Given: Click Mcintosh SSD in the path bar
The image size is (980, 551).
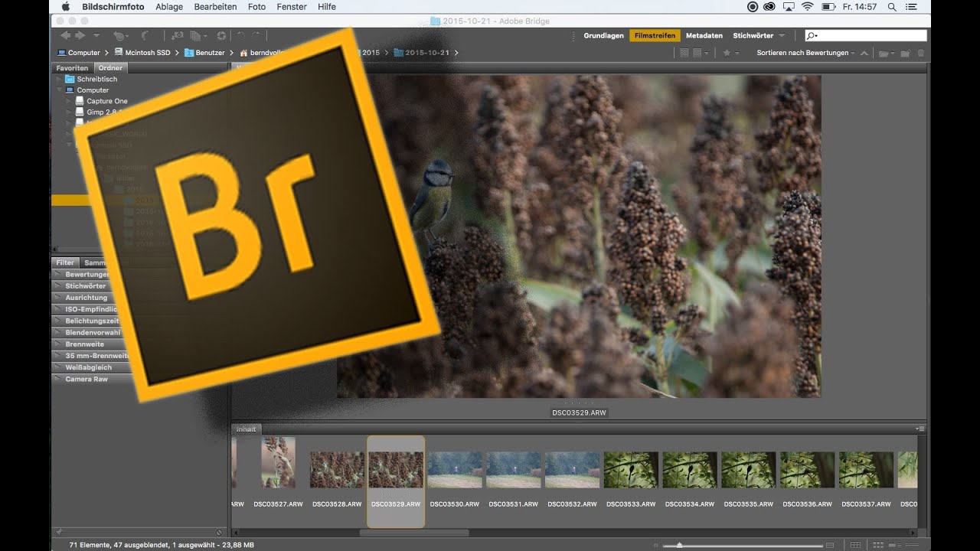Looking at the screenshot, I should (x=142, y=53).
